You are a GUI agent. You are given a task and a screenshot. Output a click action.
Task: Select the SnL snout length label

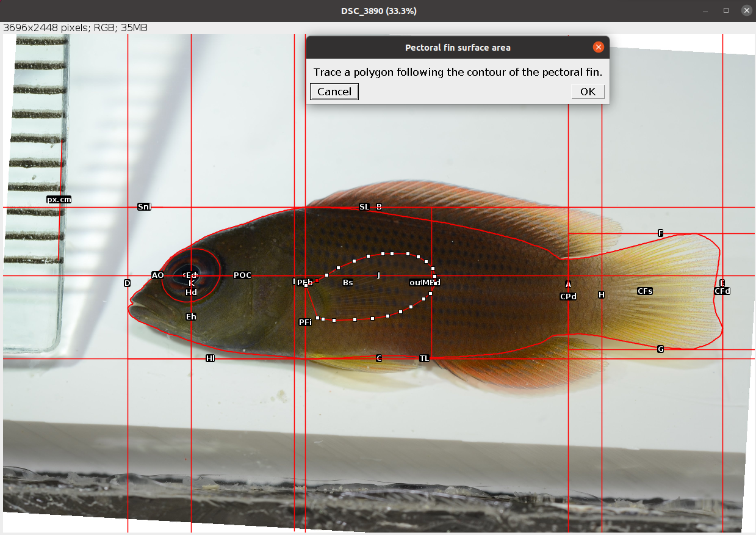(144, 206)
